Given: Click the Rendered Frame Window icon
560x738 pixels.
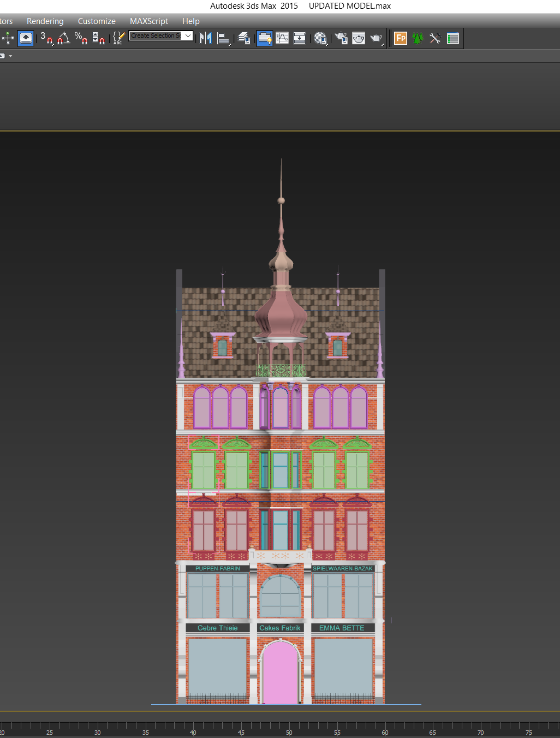Looking at the screenshot, I should (x=359, y=38).
